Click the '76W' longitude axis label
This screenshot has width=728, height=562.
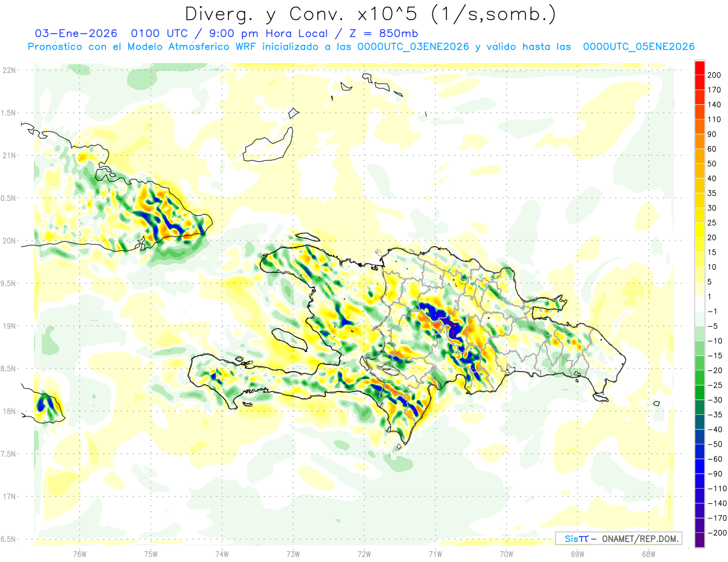79,554
